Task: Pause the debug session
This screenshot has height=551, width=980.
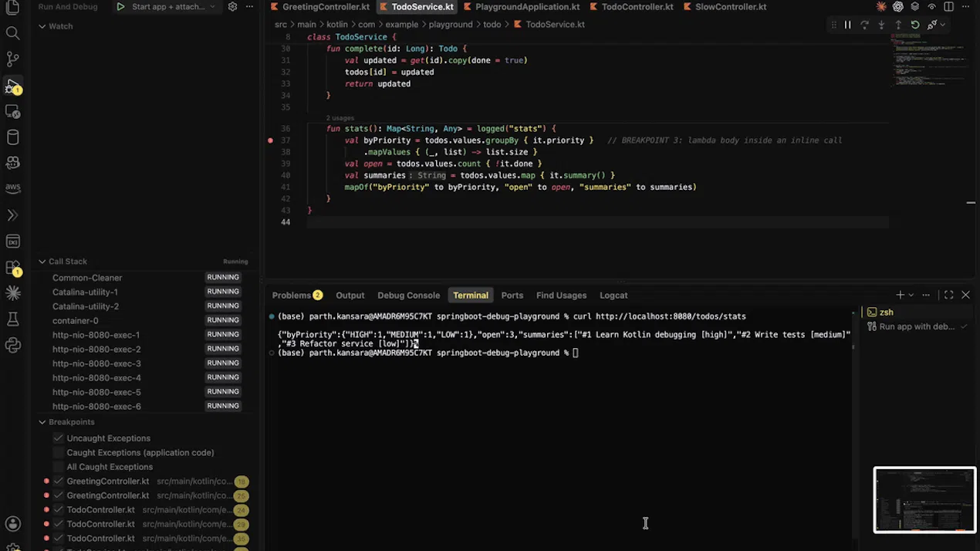Action: pyautogui.click(x=847, y=25)
